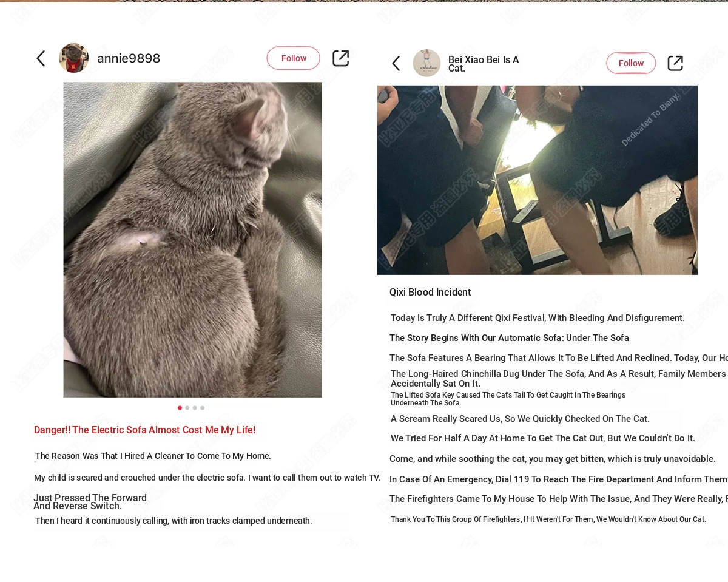Jump to the fourth photo dot
728x582 pixels.
point(202,408)
